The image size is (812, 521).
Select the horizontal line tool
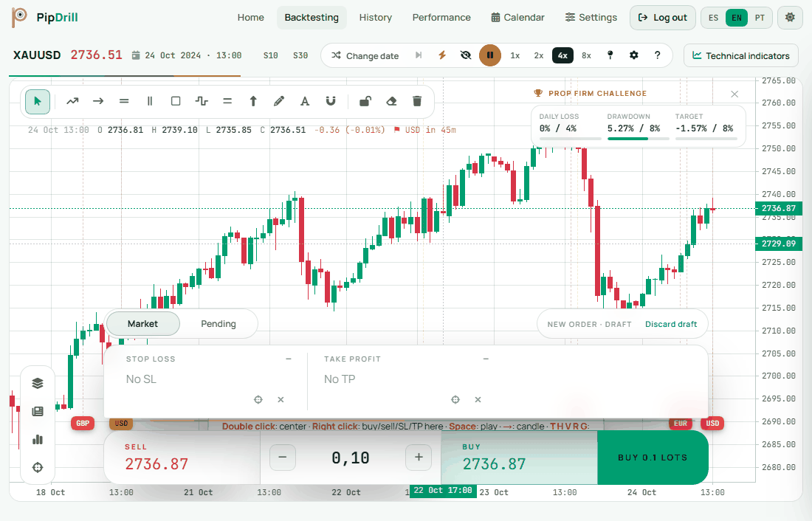124,102
